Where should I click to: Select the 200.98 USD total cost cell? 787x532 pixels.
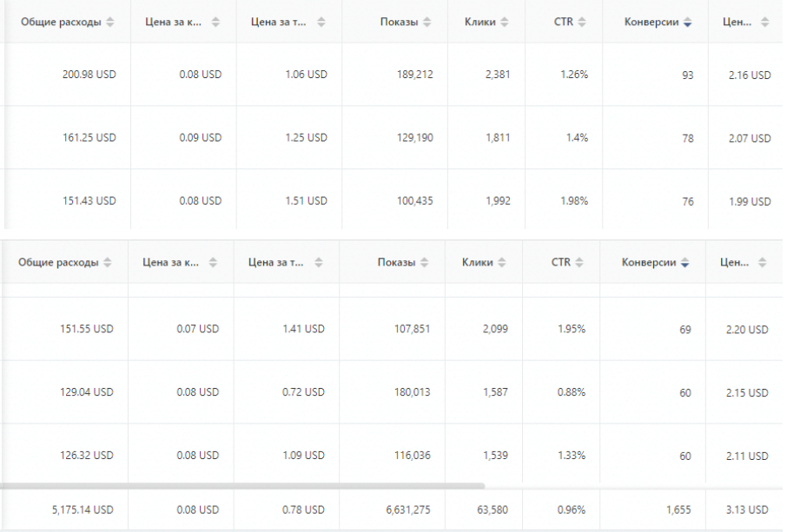[89, 75]
